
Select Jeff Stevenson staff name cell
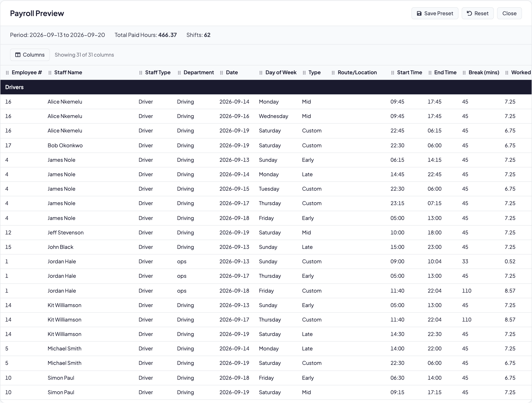[x=66, y=233]
